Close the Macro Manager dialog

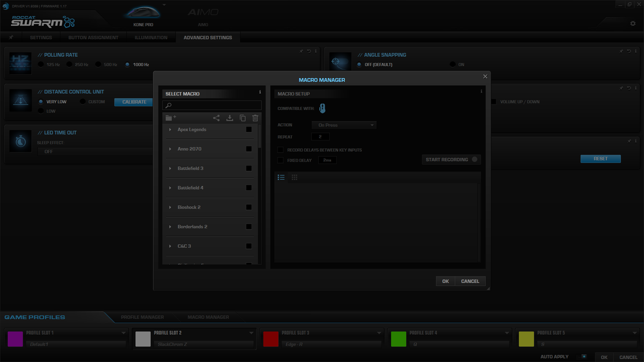point(485,77)
